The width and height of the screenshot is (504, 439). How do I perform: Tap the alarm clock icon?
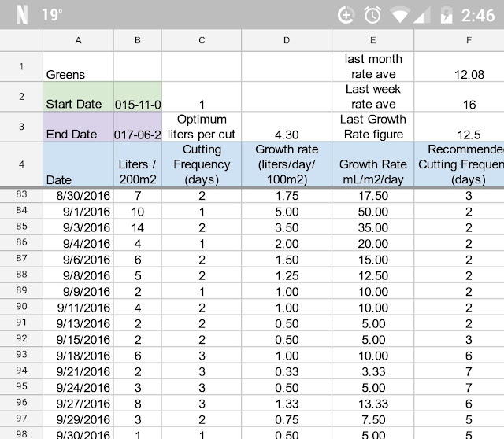373,15
